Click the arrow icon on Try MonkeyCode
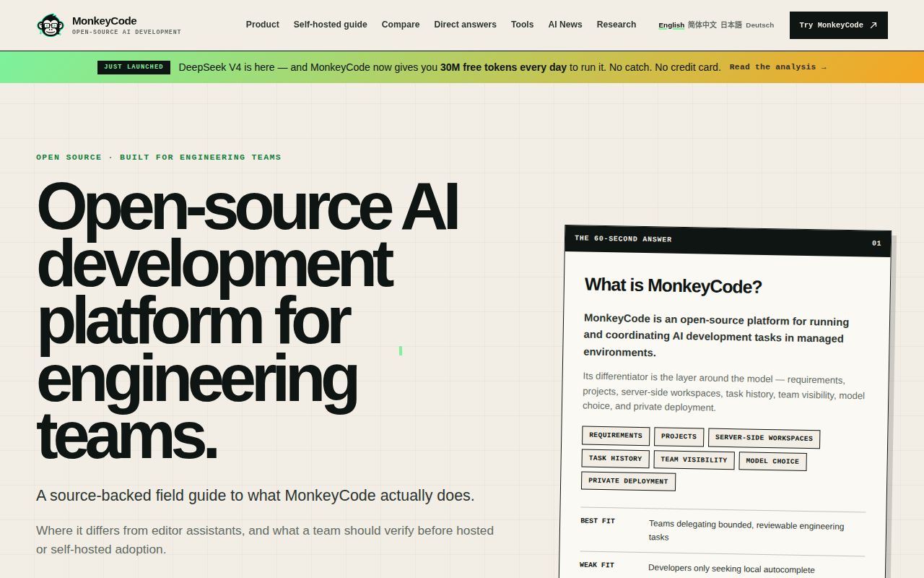The height and width of the screenshot is (578, 924). [873, 25]
